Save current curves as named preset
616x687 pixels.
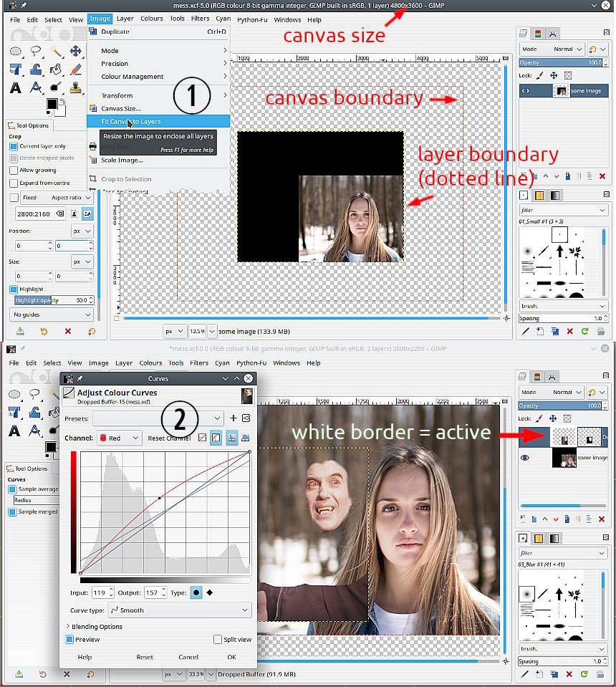coord(234,418)
